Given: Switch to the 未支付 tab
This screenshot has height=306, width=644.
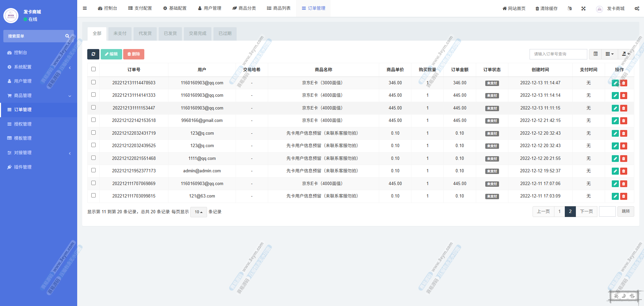Looking at the screenshot, I should click(x=120, y=34).
